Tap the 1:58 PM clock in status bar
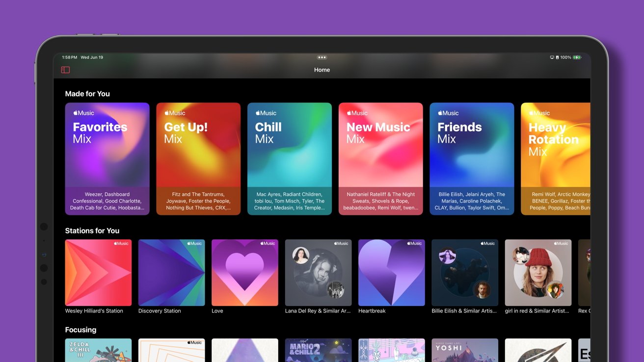This screenshot has height=362, width=644. (70, 57)
